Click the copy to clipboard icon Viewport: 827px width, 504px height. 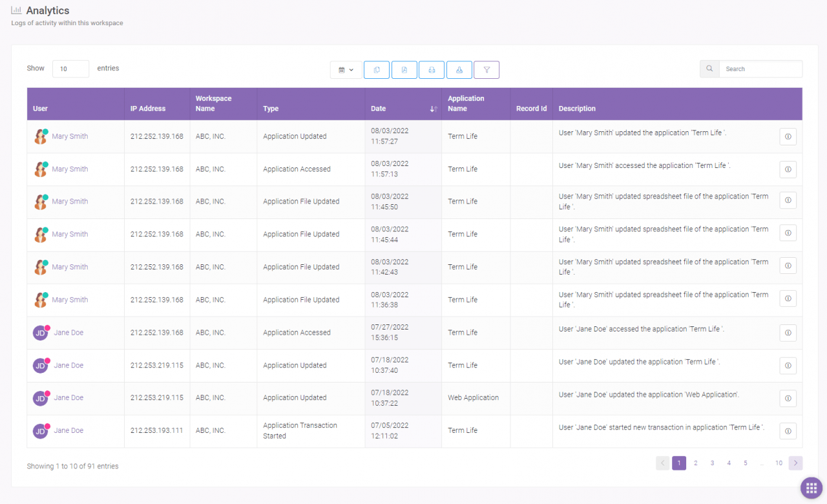coord(377,70)
